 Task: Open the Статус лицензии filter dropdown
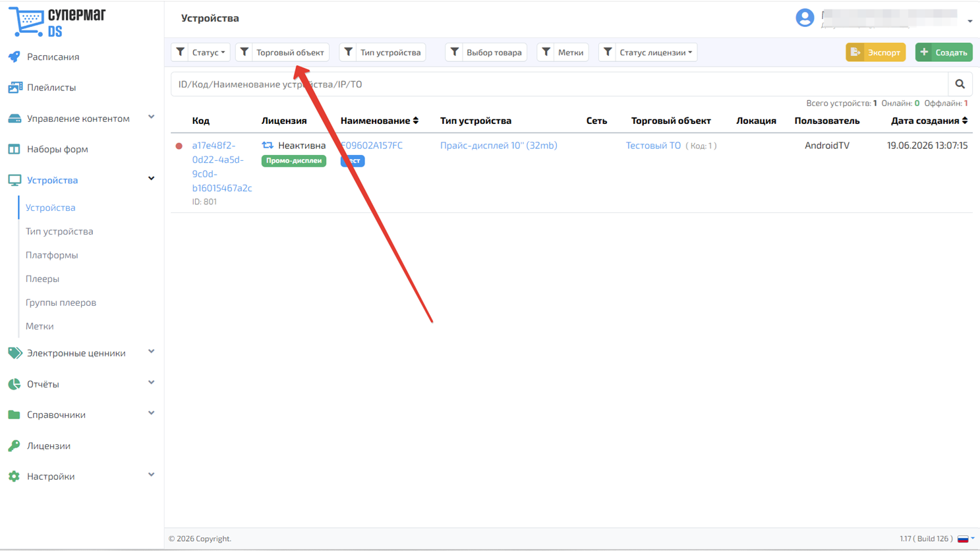(x=648, y=52)
